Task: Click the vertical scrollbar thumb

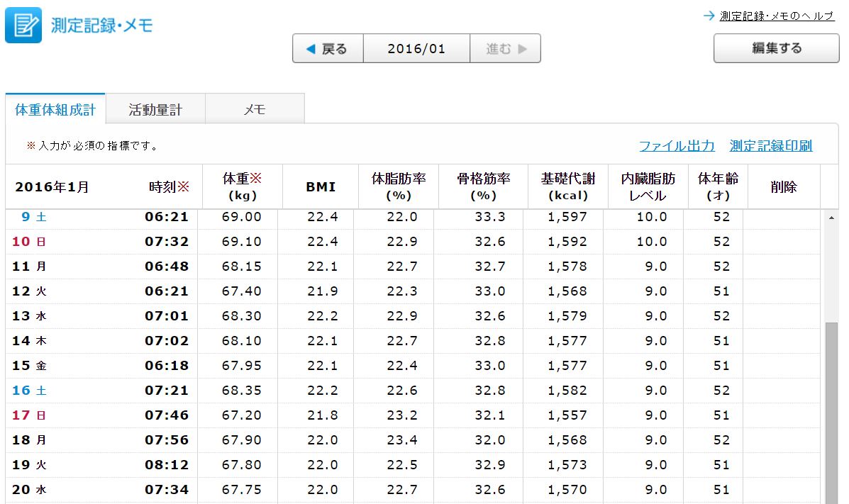Action: (831, 411)
